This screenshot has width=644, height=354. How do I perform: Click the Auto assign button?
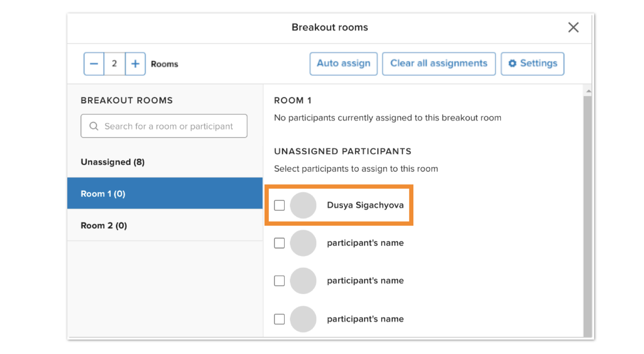(x=343, y=64)
